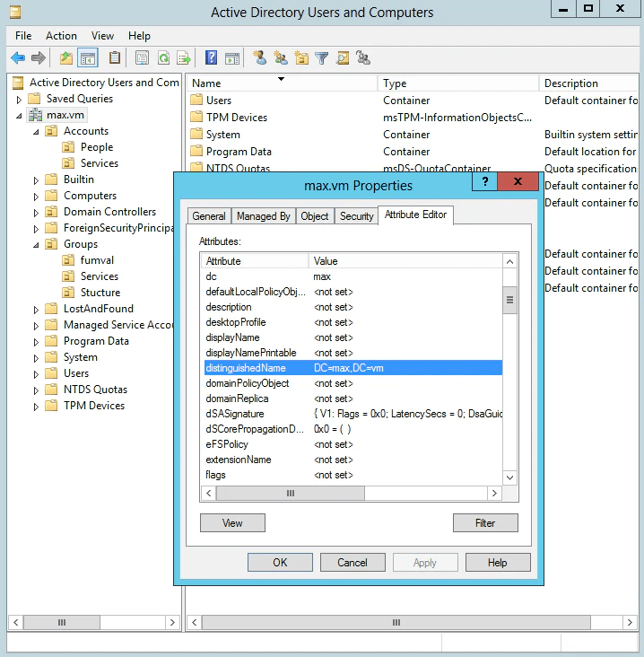
Task: Click the TPM Devices folder icon in list
Action: click(x=196, y=118)
